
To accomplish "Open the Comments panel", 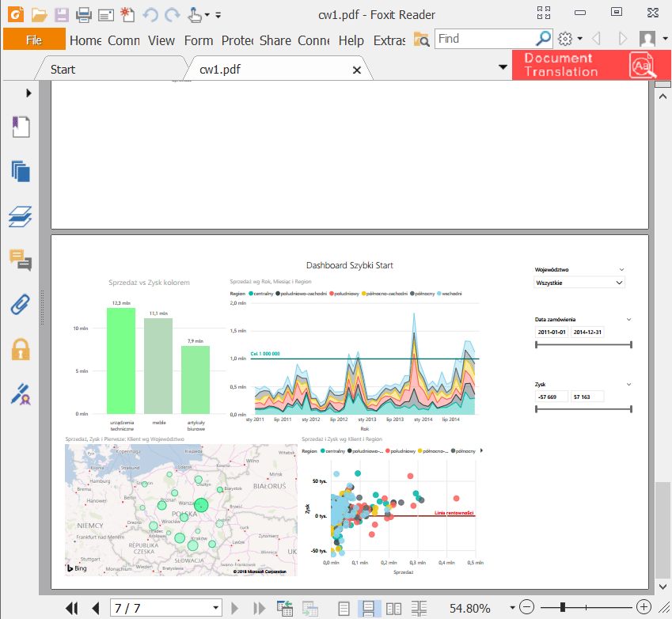I will 21,259.
